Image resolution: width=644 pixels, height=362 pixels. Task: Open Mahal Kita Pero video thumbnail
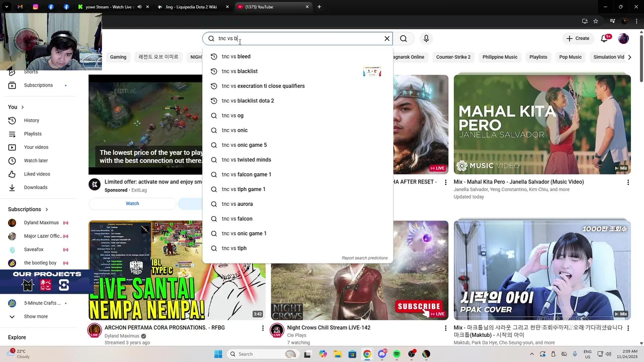coord(542,125)
